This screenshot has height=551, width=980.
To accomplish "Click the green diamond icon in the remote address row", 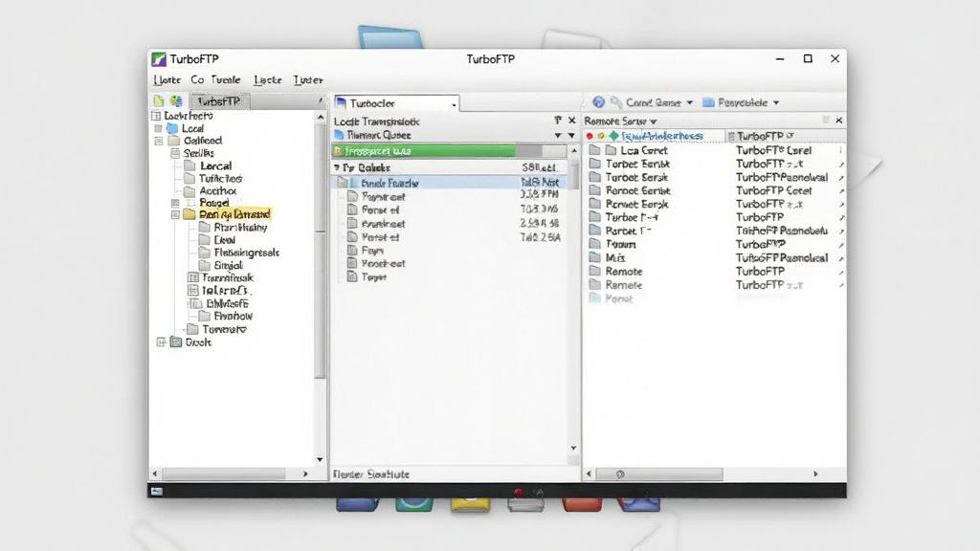I will pyautogui.click(x=613, y=136).
